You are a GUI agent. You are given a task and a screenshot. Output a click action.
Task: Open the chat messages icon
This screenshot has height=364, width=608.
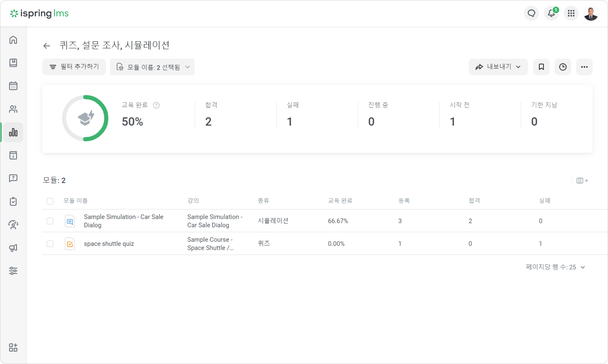tap(531, 13)
